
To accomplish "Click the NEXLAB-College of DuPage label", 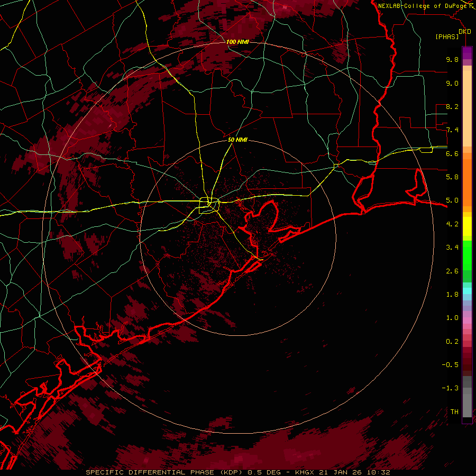I will [423, 6].
